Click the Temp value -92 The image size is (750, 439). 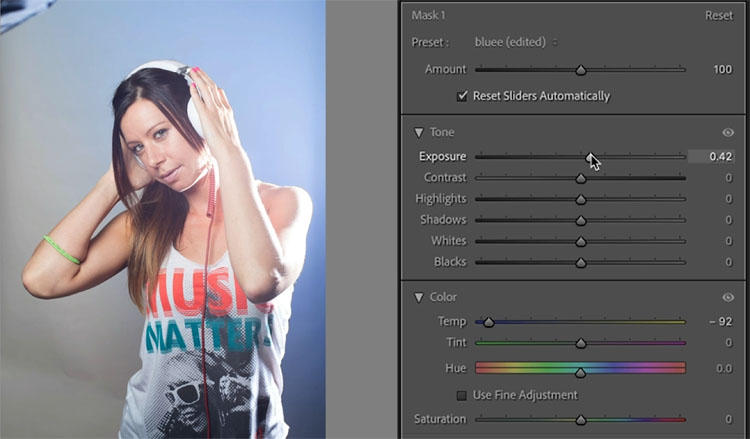point(721,321)
